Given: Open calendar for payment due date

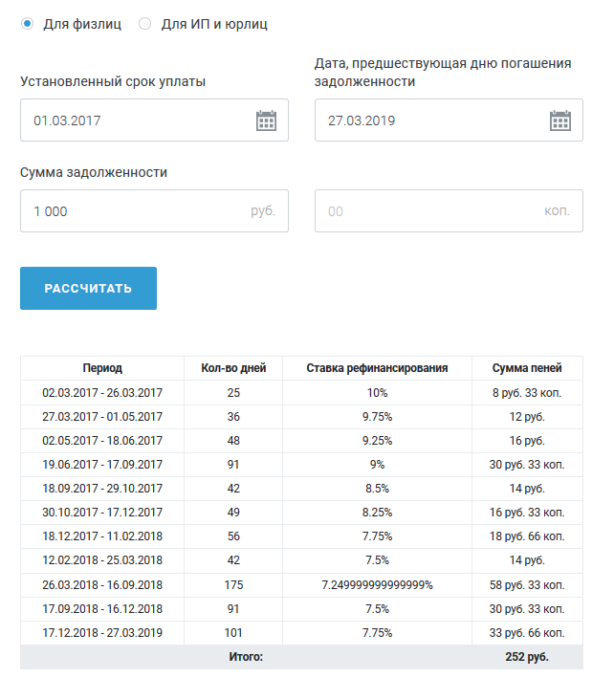Looking at the screenshot, I should tap(266, 120).
